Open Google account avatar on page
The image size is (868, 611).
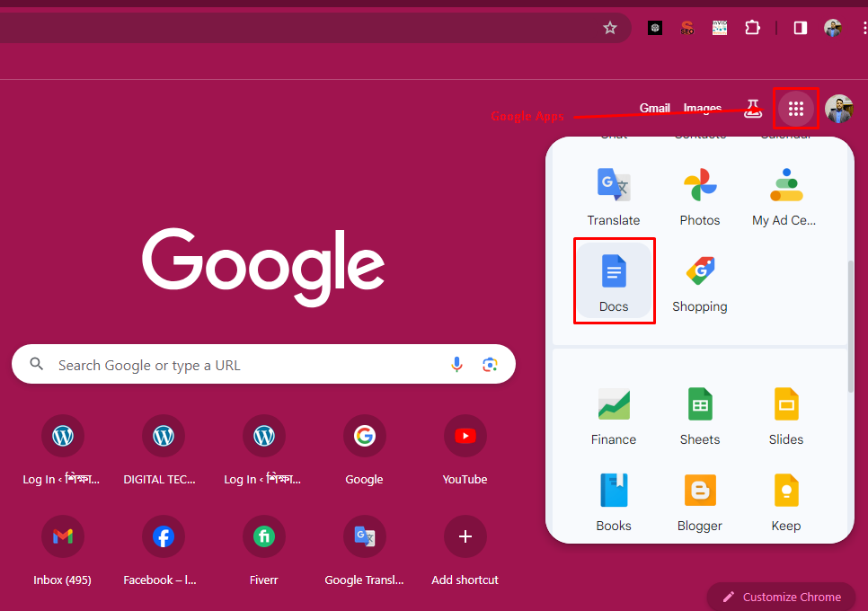pyautogui.click(x=838, y=109)
